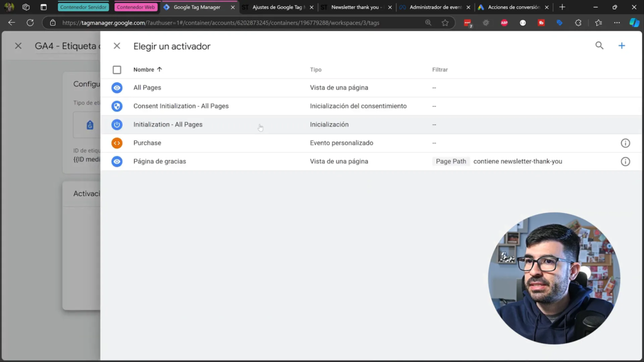Open Contenedor Web tab group
The width and height of the screenshot is (644, 362).
click(x=136, y=7)
